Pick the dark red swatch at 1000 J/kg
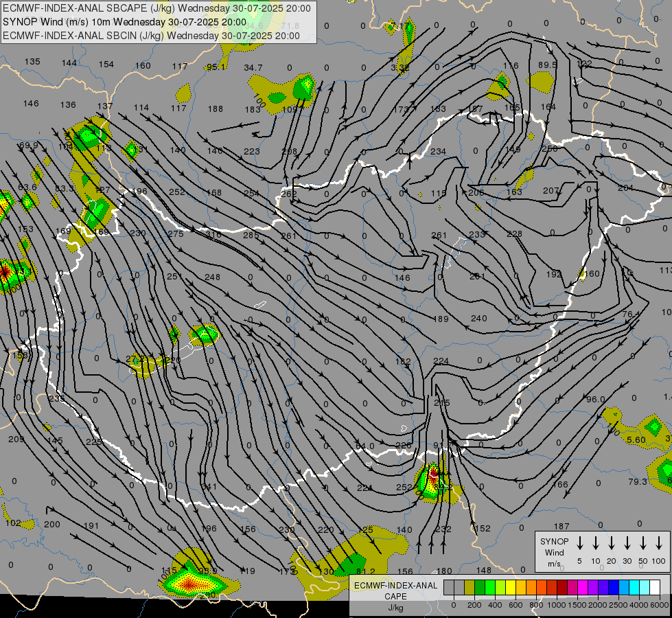672x618 pixels. click(562, 588)
